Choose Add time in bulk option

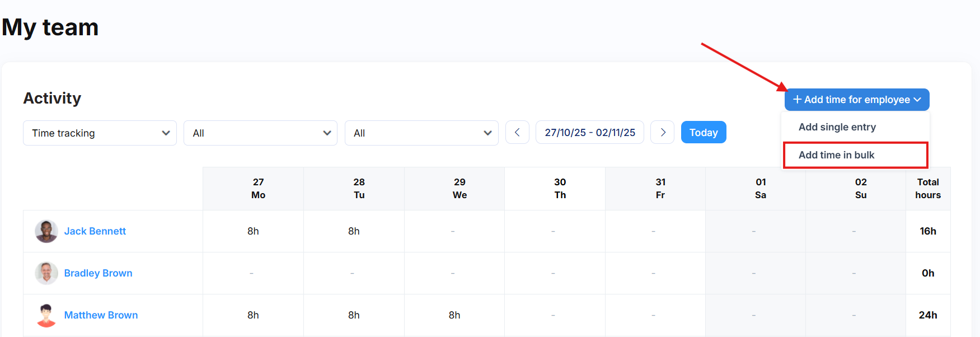pyautogui.click(x=836, y=155)
